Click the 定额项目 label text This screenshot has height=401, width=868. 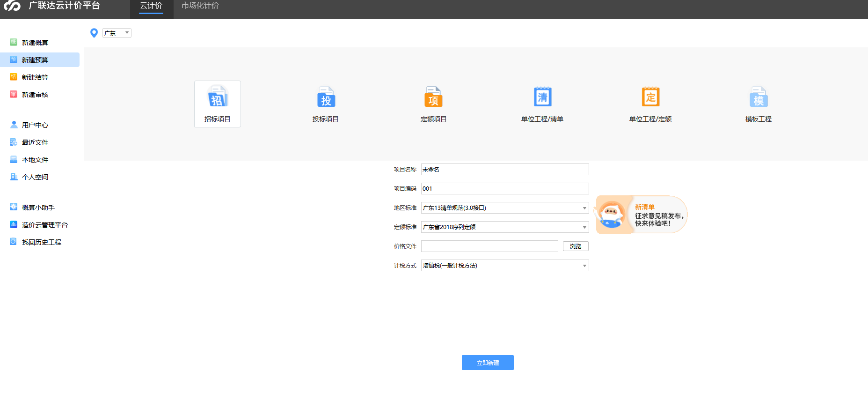click(x=434, y=119)
